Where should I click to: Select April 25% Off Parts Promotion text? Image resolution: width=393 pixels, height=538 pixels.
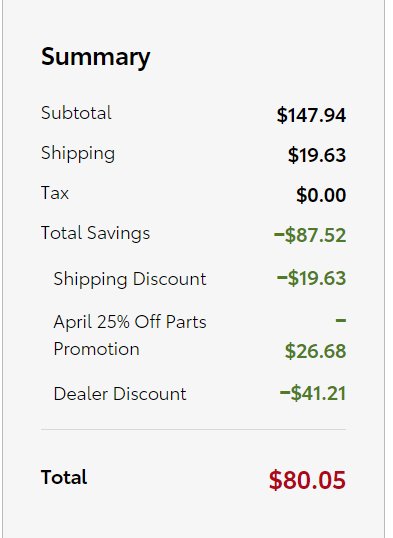point(130,336)
